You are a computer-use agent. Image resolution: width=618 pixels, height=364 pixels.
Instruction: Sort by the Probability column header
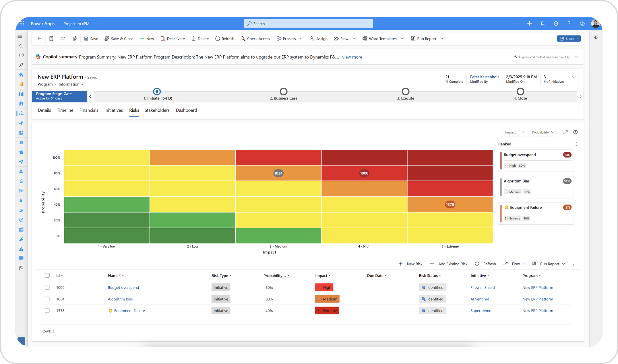[x=276, y=275]
